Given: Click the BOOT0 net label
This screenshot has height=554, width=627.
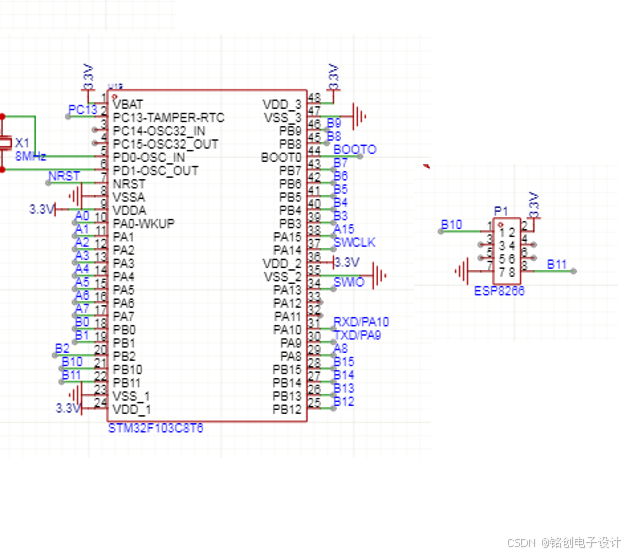Looking at the screenshot, I should pyautogui.click(x=355, y=150).
